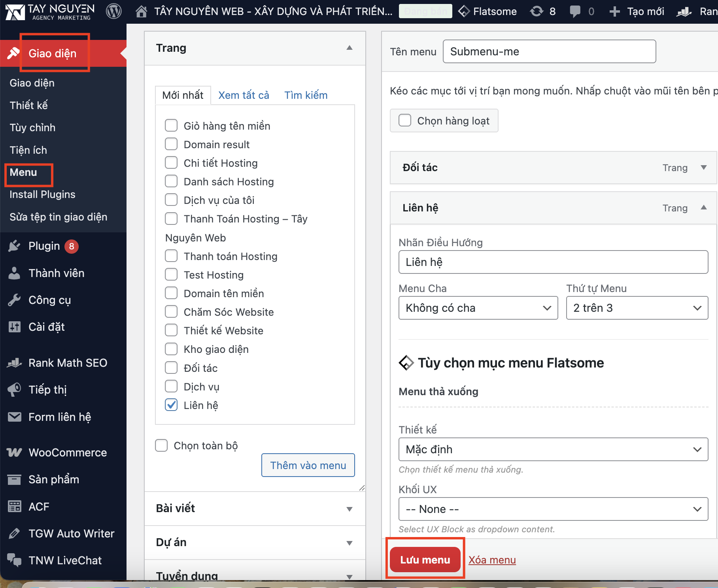The image size is (718, 588).
Task: Open WooCommerce from the sidebar icon
Action: (14, 452)
